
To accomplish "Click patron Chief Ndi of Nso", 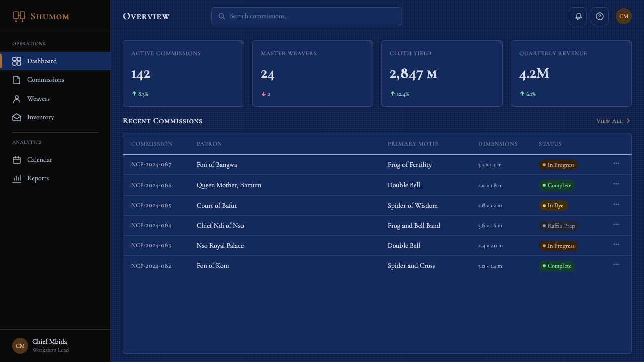I will click(x=220, y=226).
